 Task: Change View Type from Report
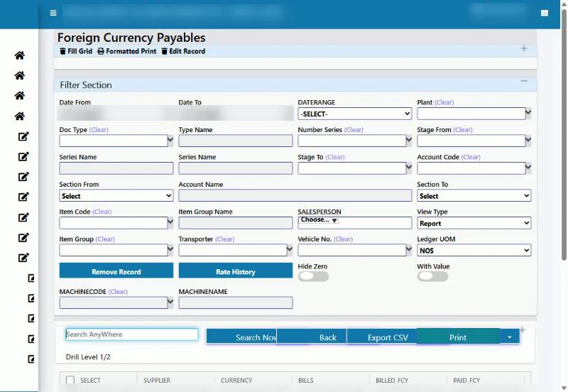(474, 223)
